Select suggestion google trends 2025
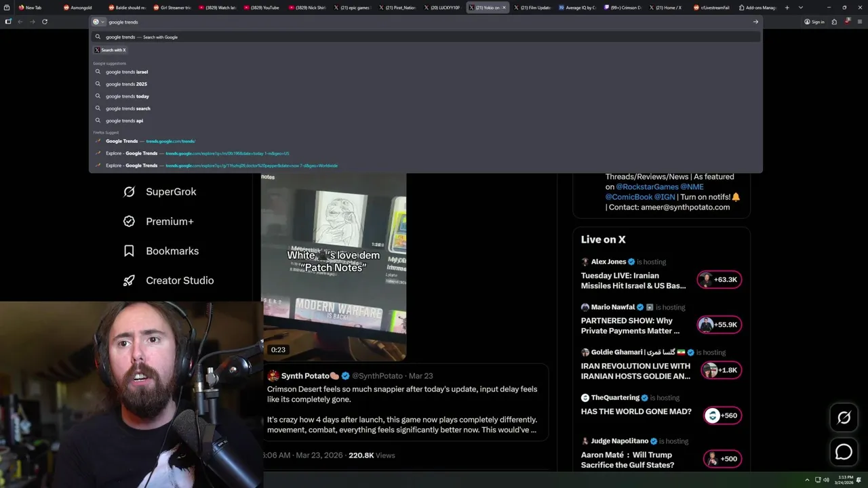The height and width of the screenshot is (488, 868). (x=426, y=84)
